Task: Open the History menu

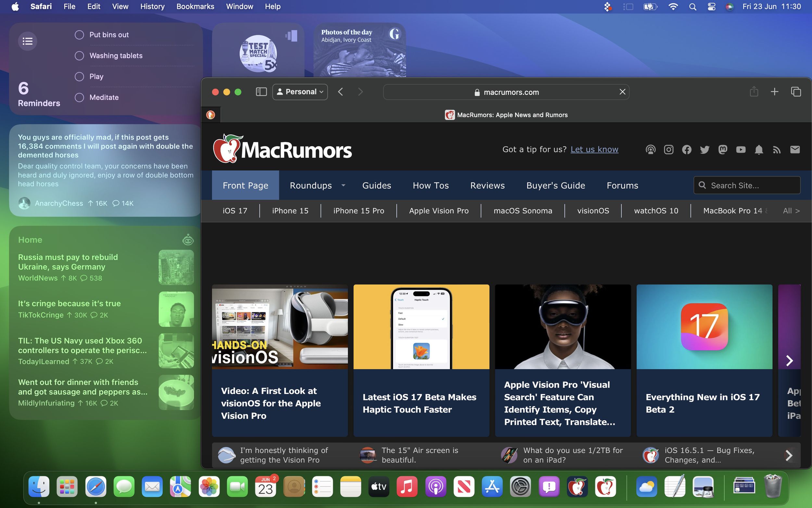Action: point(152,7)
